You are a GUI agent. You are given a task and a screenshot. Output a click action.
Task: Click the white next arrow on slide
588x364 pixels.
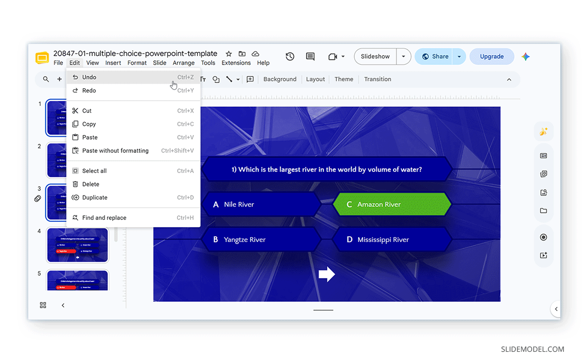pyautogui.click(x=327, y=274)
